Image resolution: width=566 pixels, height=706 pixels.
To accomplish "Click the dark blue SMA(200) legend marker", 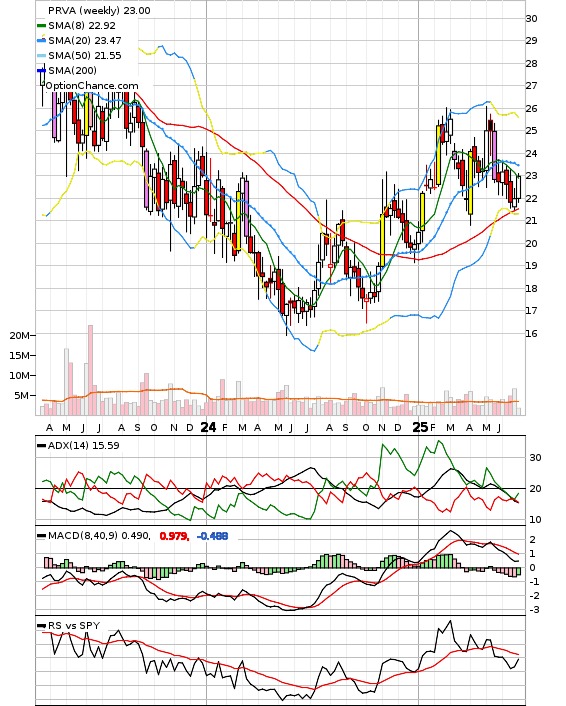I will 41,71.
